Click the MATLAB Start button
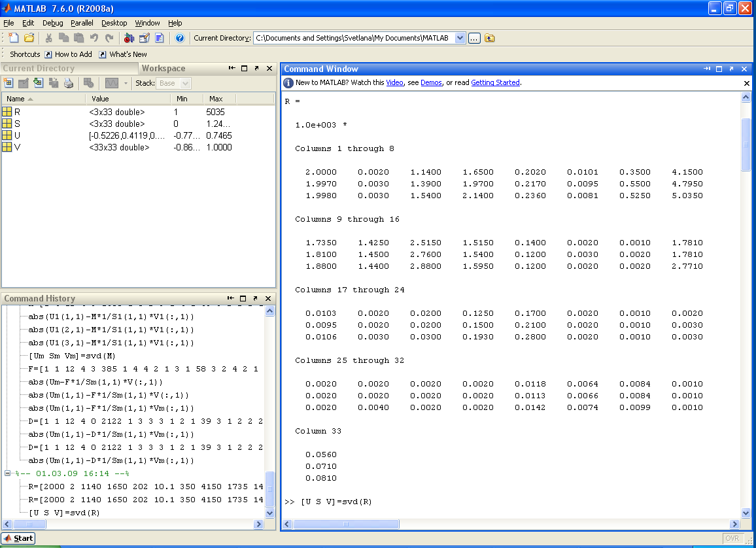This screenshot has height=548, width=756. pos(19,538)
